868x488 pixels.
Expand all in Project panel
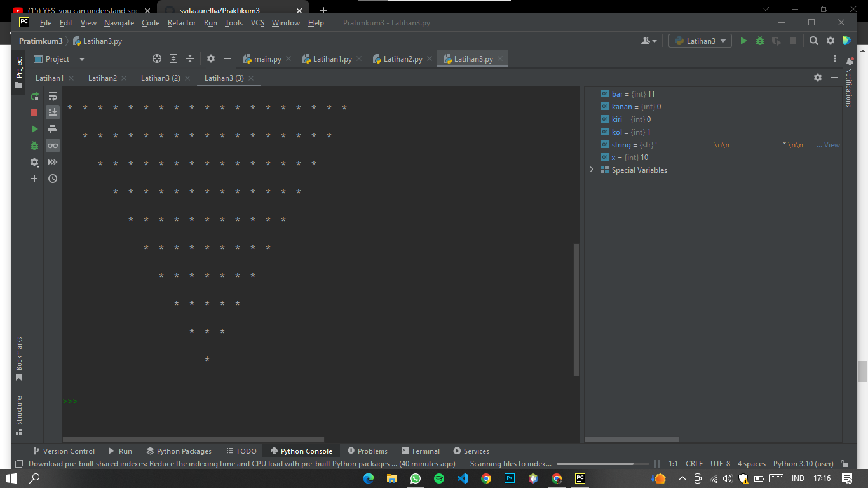(173, 58)
